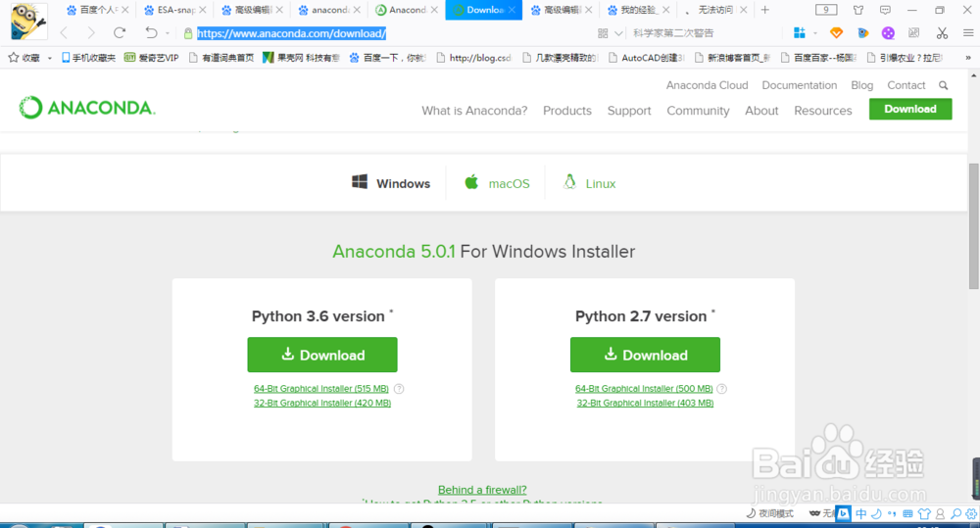
Task: Open the Support menu
Action: click(629, 111)
